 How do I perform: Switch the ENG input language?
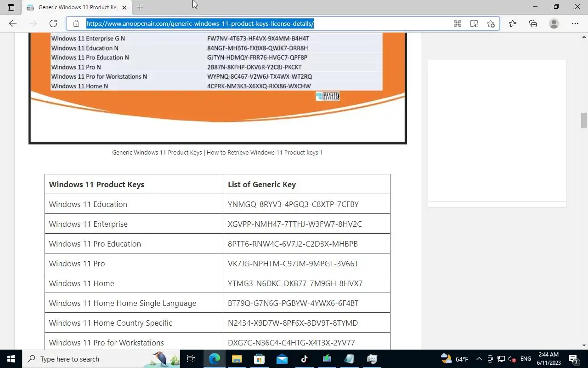tap(526, 359)
